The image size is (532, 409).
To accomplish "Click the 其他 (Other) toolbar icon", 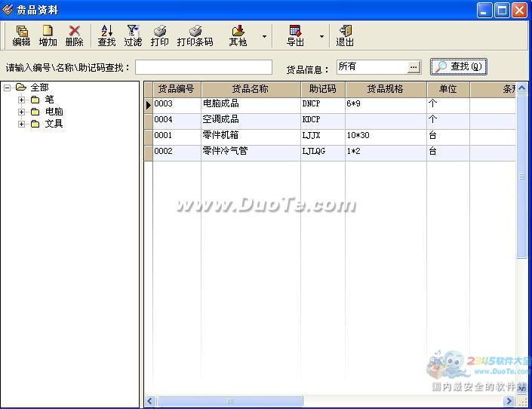I will tap(238, 35).
